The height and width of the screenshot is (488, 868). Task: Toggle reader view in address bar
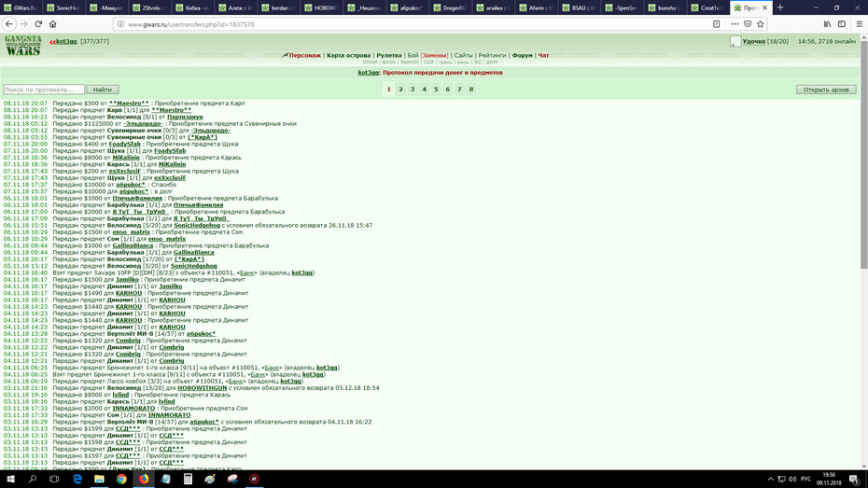pos(716,24)
